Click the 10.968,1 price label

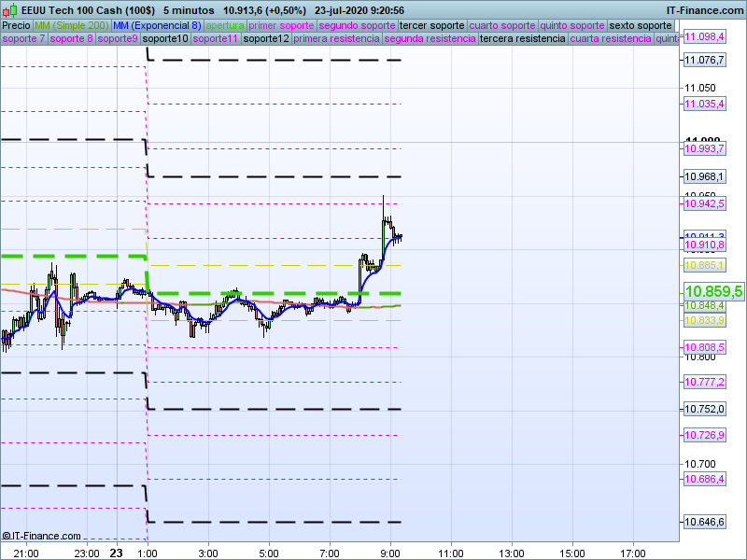(x=705, y=176)
